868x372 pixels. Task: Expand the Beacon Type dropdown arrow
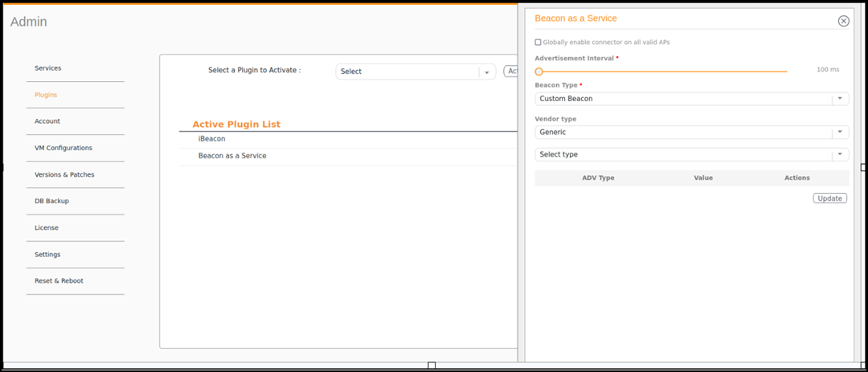pyautogui.click(x=840, y=99)
